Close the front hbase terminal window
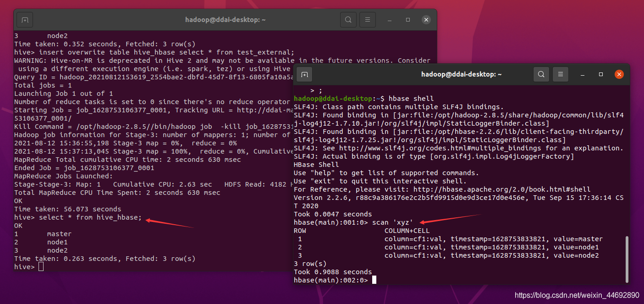This screenshot has width=644, height=304. point(619,74)
